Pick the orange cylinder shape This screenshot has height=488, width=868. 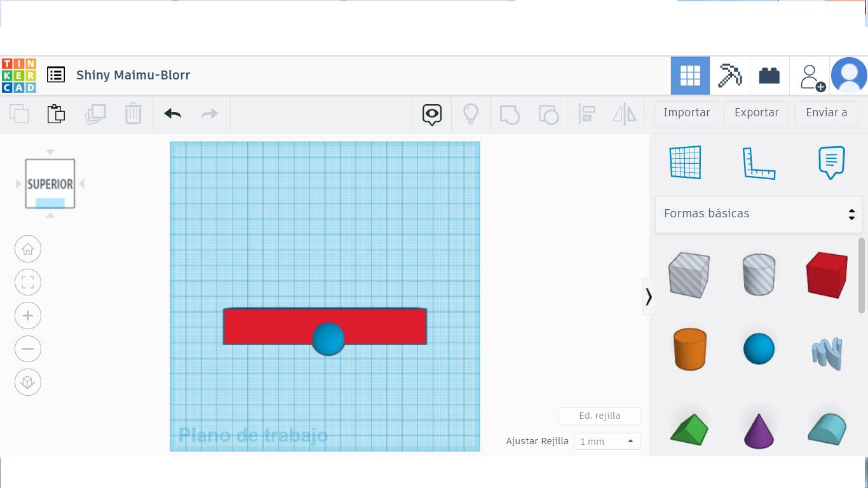coord(689,349)
